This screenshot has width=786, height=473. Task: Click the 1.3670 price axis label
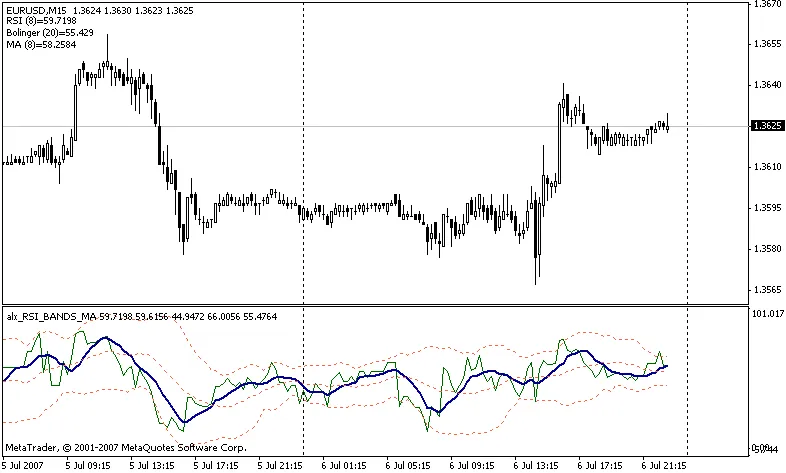click(x=766, y=5)
